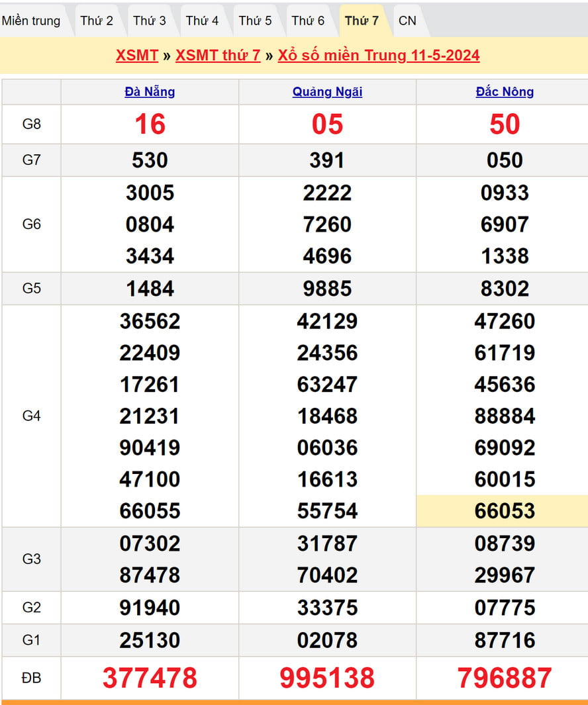This screenshot has width=588, height=705.
Task: Go to the Thứ 4 tab
Action: (202, 21)
